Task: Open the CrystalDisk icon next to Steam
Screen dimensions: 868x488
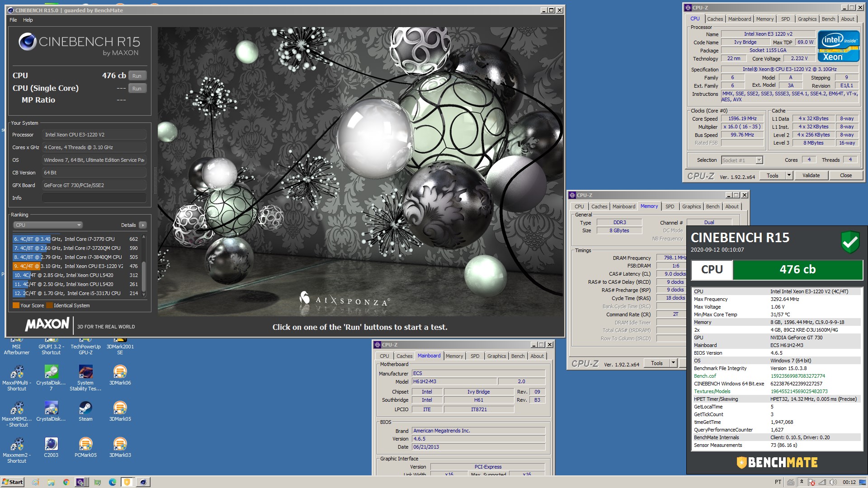Action: coord(51,411)
